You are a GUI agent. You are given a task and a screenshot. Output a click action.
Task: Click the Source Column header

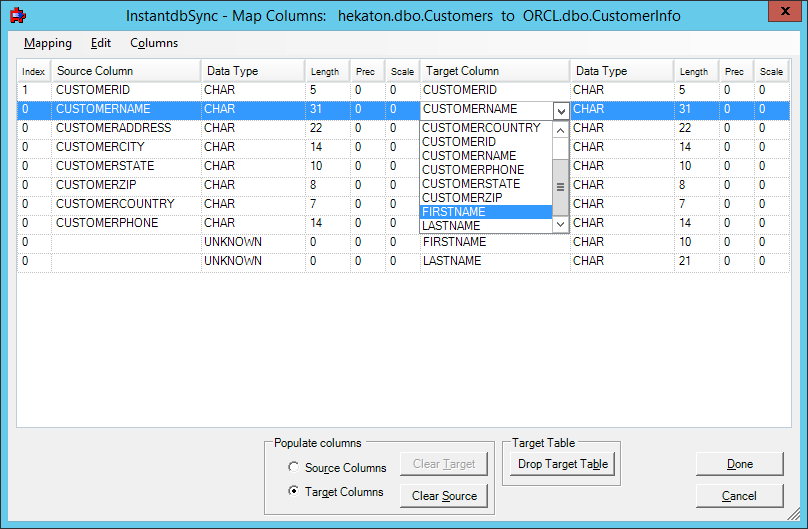click(126, 71)
